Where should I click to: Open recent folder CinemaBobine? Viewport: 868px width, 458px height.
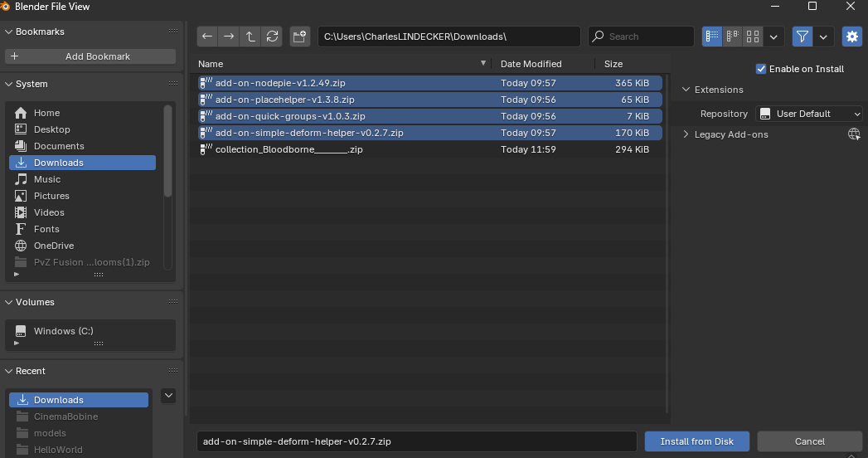(79, 417)
